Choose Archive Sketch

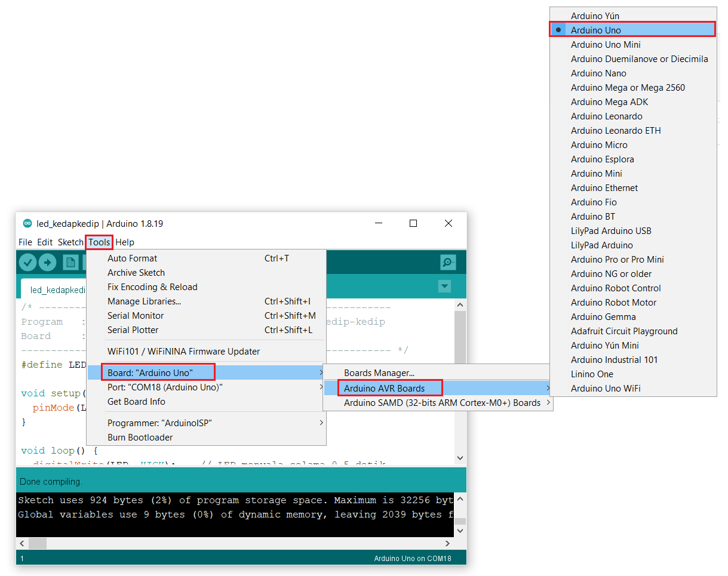[207, 273]
